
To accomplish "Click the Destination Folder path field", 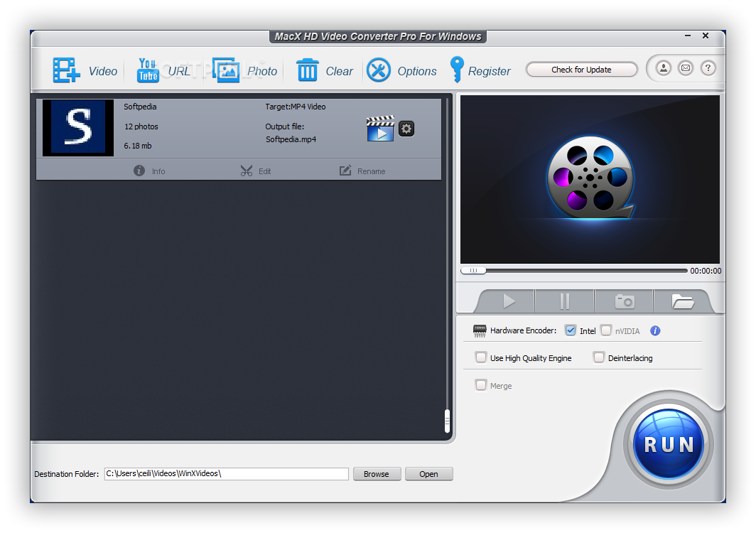I will coord(226,474).
